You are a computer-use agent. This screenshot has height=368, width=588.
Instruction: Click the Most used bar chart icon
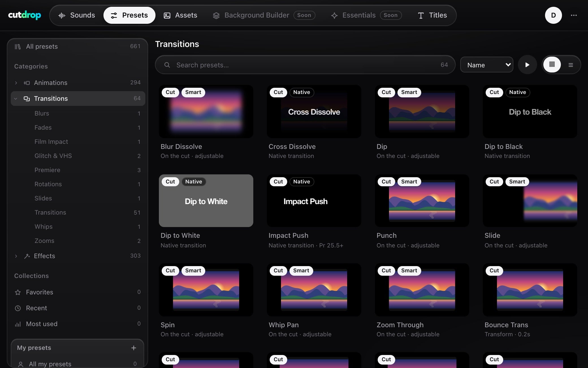(18, 324)
